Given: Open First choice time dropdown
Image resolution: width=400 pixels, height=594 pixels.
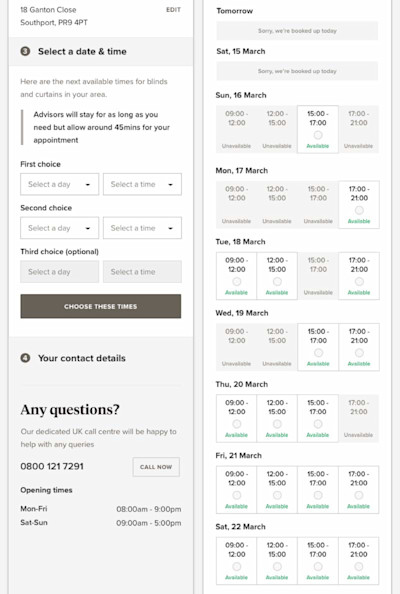Looking at the screenshot, I should click(x=142, y=184).
